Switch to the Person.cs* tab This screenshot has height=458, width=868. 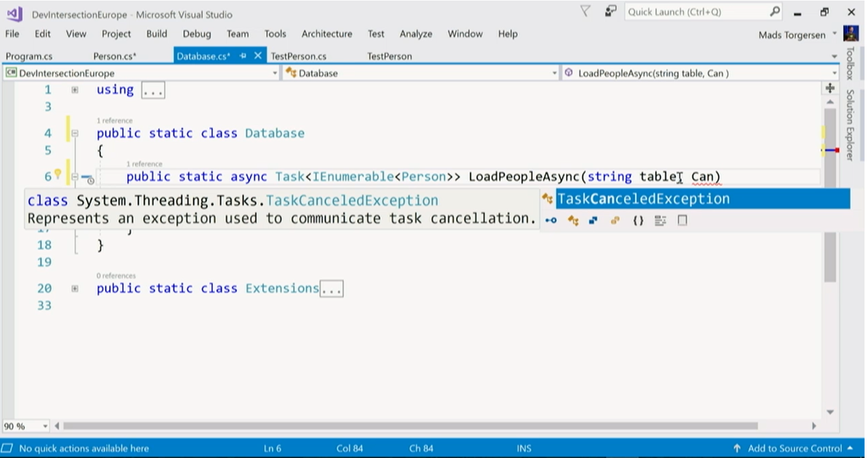[114, 56]
